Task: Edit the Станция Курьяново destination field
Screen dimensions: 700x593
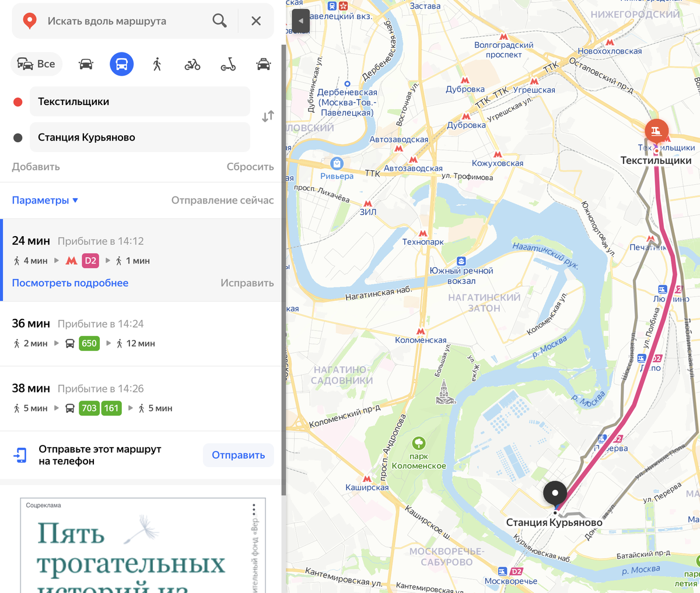Action: [x=140, y=138]
